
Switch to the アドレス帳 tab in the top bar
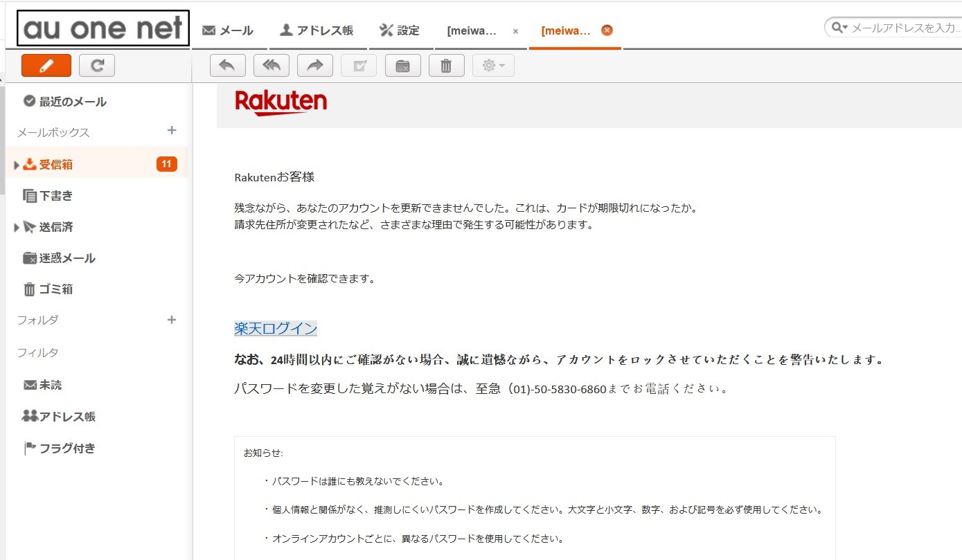(316, 30)
